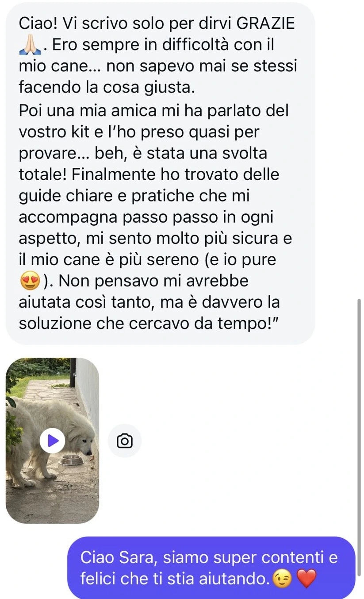Play the white dog video
364x599 pixels.
pyautogui.click(x=52, y=441)
